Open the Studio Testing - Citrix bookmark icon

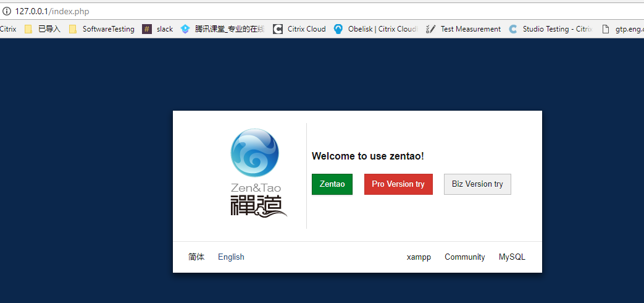pyautogui.click(x=512, y=29)
